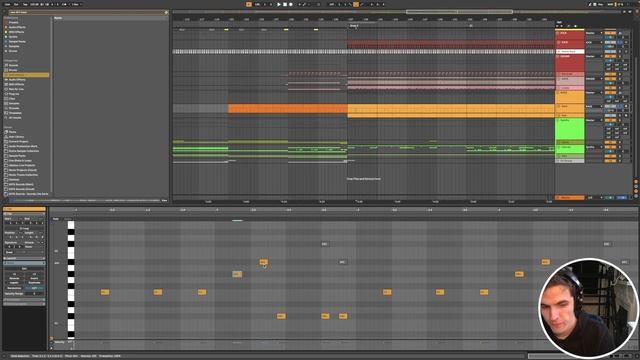Open the Plug-Ins category
640x360 pixels.
(14, 94)
